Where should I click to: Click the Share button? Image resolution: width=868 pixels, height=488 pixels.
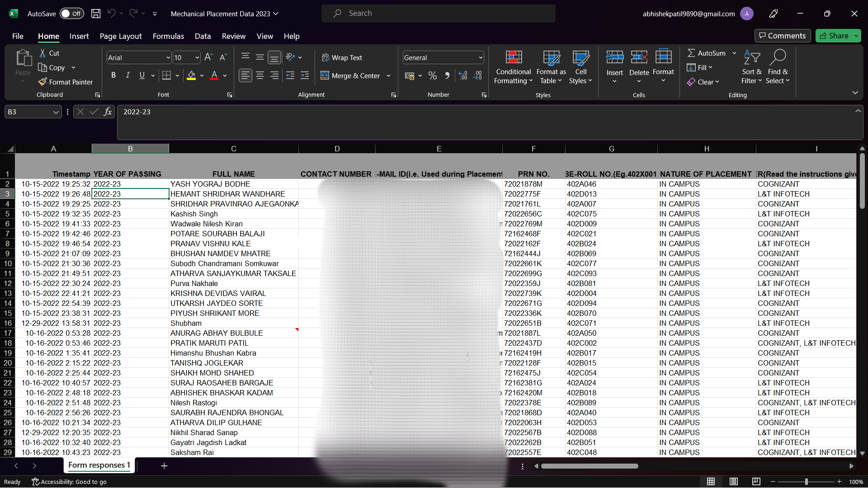834,36
